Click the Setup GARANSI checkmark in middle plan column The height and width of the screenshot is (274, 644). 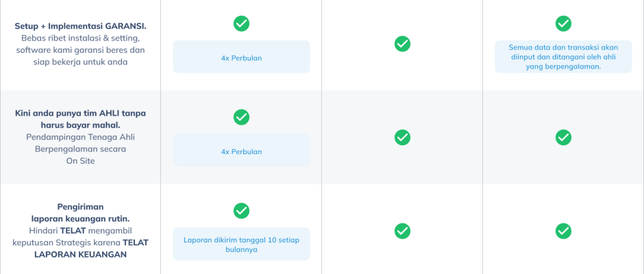(402, 44)
